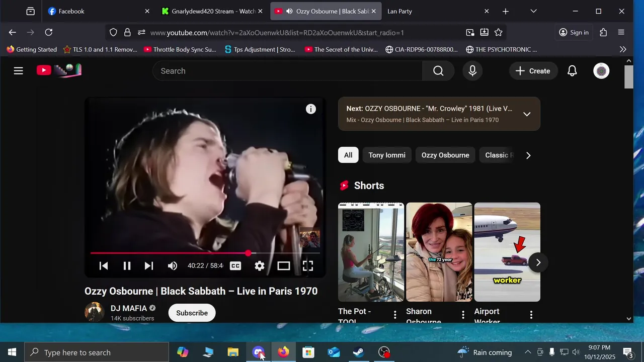
Task: Reload the current page
Action: point(49,32)
